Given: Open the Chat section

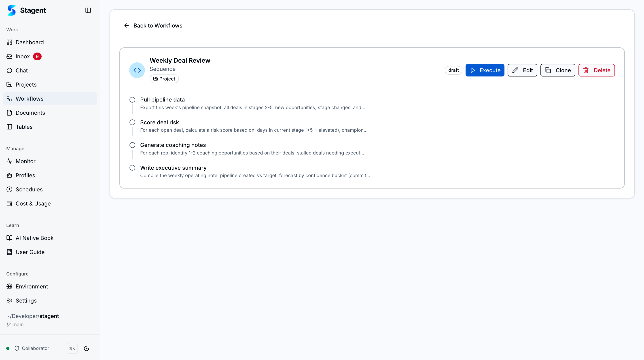Looking at the screenshot, I should click(x=22, y=70).
